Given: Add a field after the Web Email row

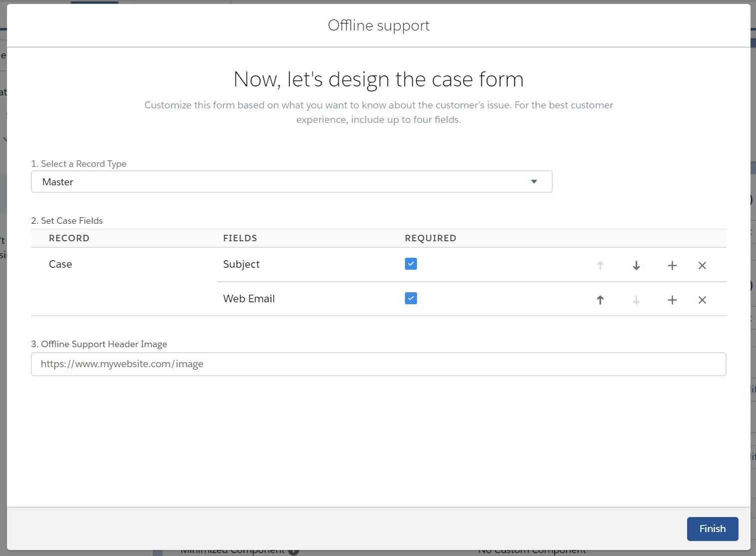Looking at the screenshot, I should [672, 300].
